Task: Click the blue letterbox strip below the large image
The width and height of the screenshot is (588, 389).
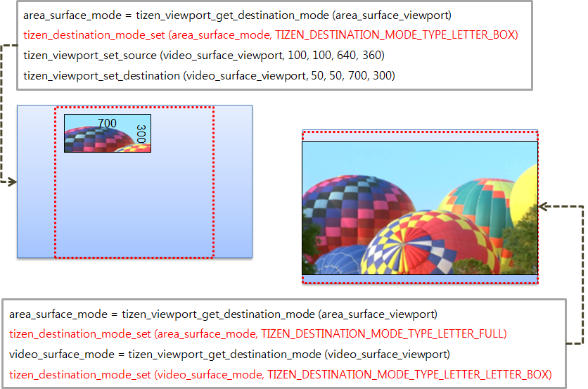Action: click(420, 279)
